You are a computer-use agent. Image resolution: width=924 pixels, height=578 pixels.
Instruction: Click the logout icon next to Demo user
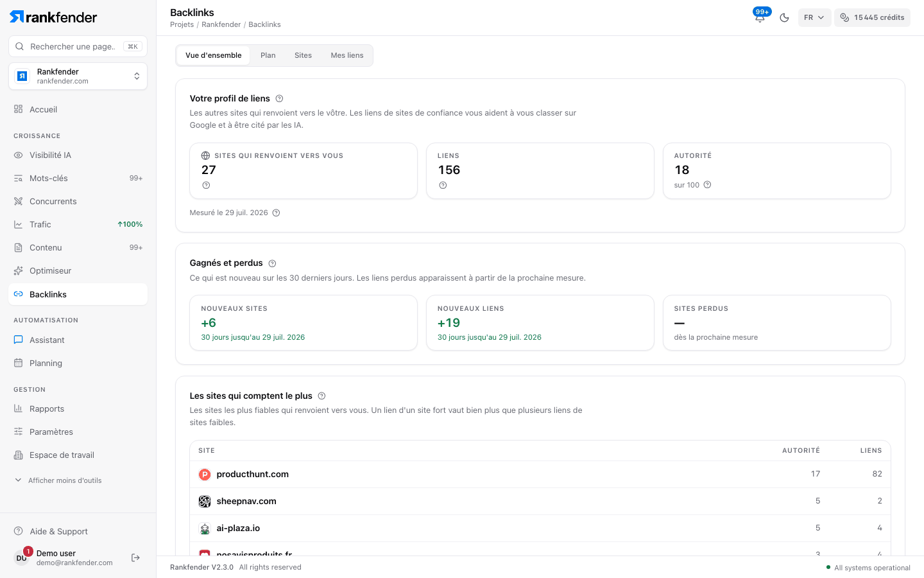point(135,557)
